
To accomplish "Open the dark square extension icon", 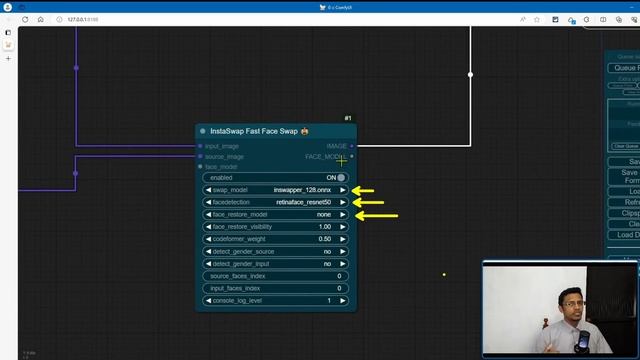I will point(555,19).
